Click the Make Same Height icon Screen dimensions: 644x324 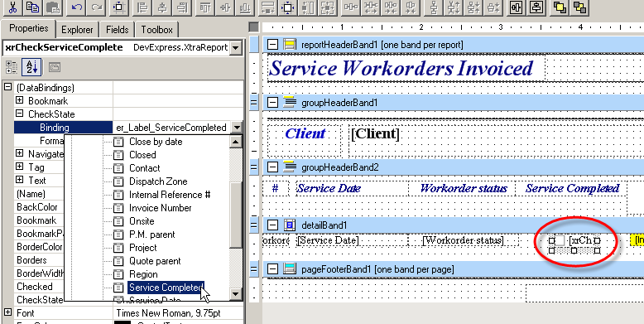coord(308,7)
